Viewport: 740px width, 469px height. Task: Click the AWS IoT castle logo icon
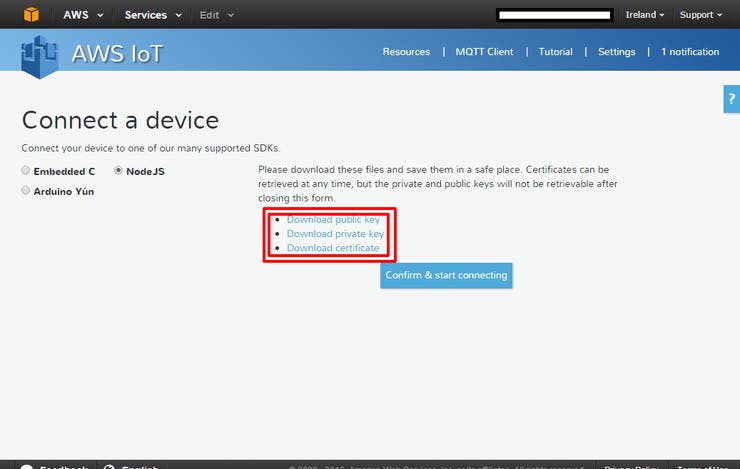[40, 57]
